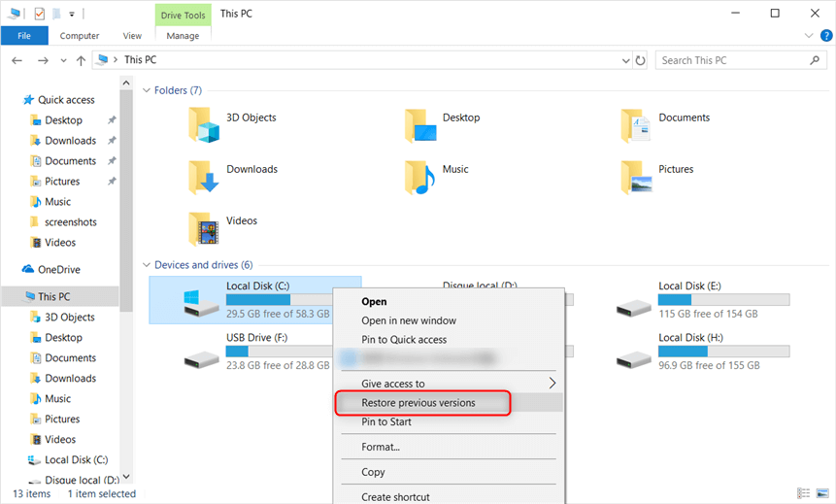Open the Help question mark icon
This screenshot has height=504, width=836.
point(825,36)
